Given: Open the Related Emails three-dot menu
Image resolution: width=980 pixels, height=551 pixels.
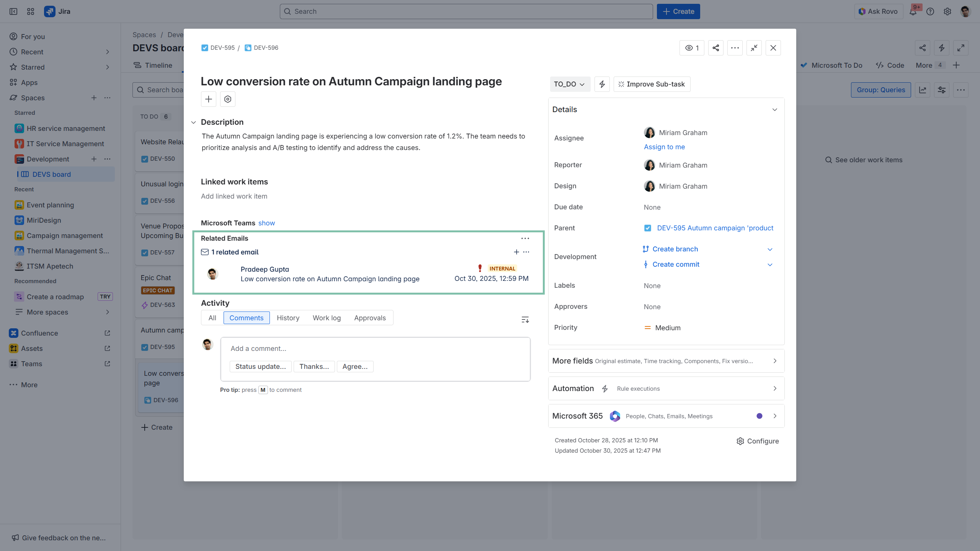Looking at the screenshot, I should click(x=525, y=238).
